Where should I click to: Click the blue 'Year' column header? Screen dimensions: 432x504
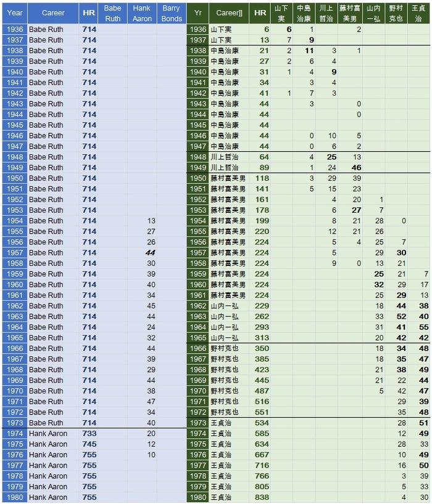point(15,13)
